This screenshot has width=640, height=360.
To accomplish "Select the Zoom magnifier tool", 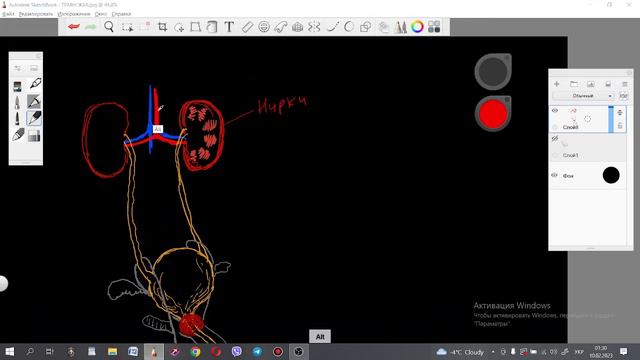I will pyautogui.click(x=109, y=27).
